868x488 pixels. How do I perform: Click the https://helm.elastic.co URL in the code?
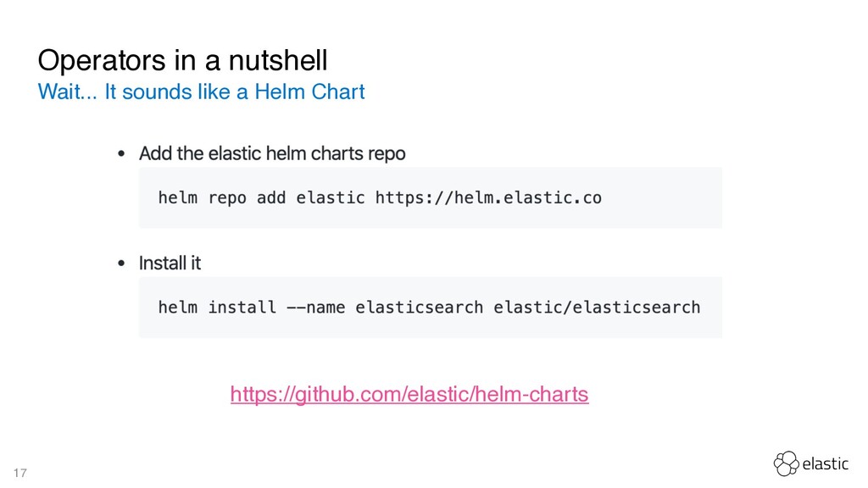[x=488, y=197]
